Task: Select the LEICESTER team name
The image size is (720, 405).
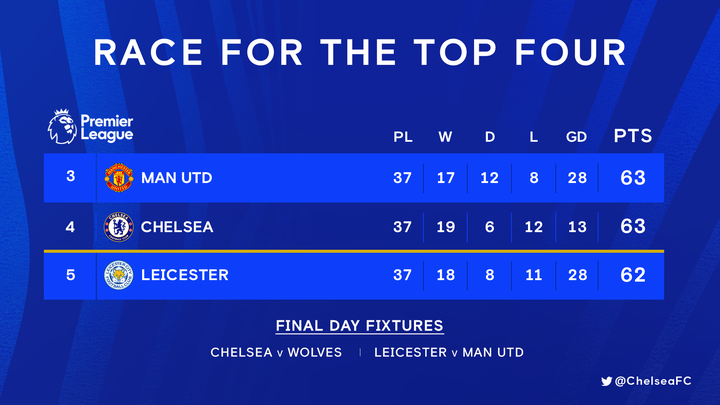Action: (x=185, y=275)
